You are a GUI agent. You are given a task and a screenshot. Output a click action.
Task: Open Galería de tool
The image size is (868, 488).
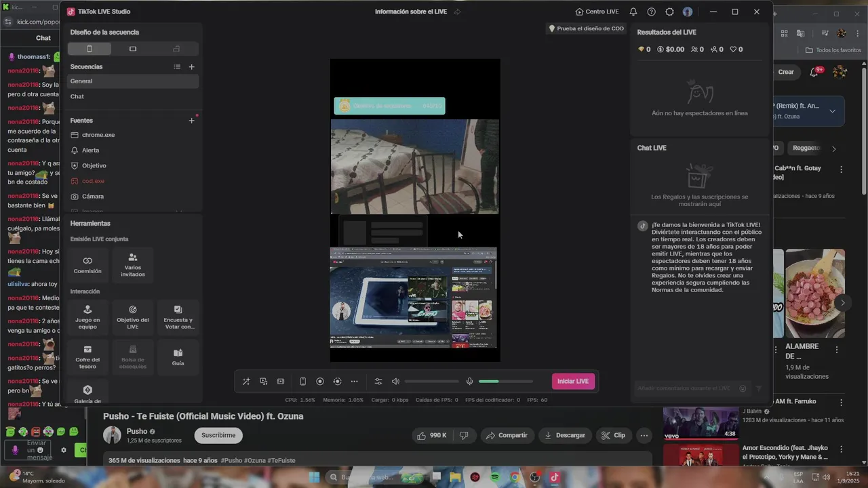tap(87, 394)
